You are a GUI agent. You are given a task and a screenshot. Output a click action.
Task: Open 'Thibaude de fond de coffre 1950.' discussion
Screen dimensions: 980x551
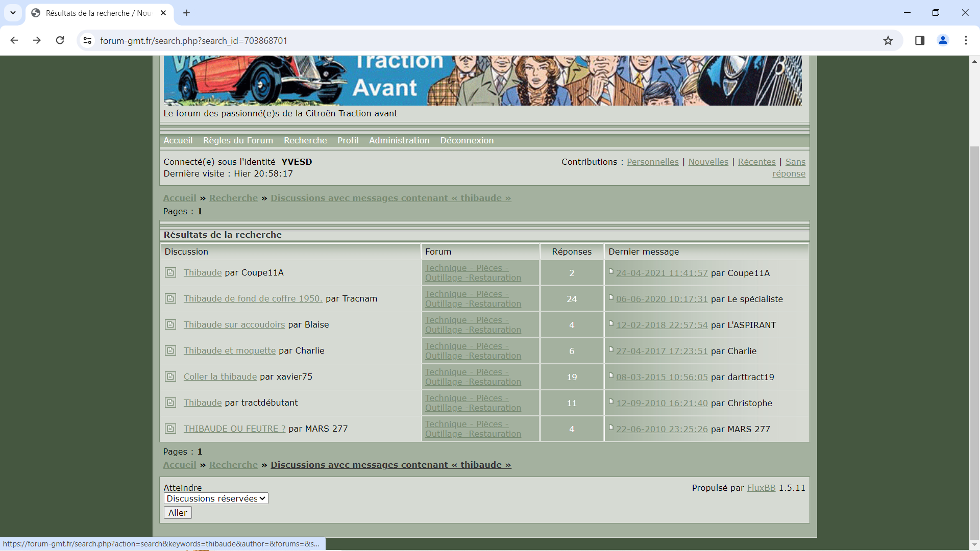[253, 298]
